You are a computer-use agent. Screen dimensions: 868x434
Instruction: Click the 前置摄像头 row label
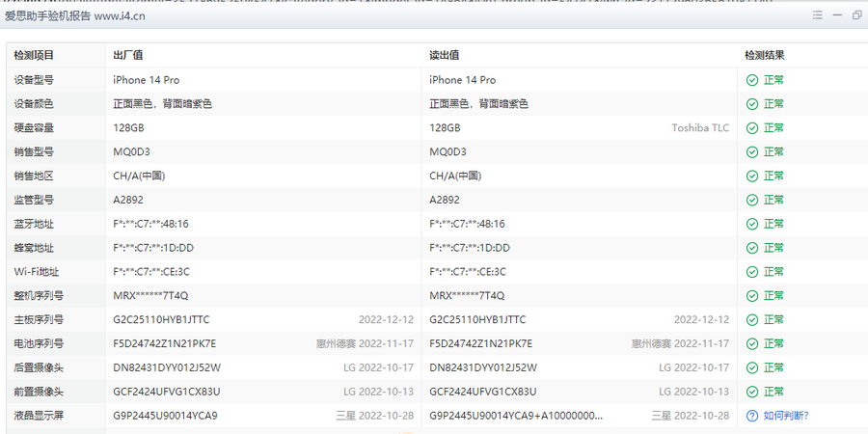pos(39,392)
